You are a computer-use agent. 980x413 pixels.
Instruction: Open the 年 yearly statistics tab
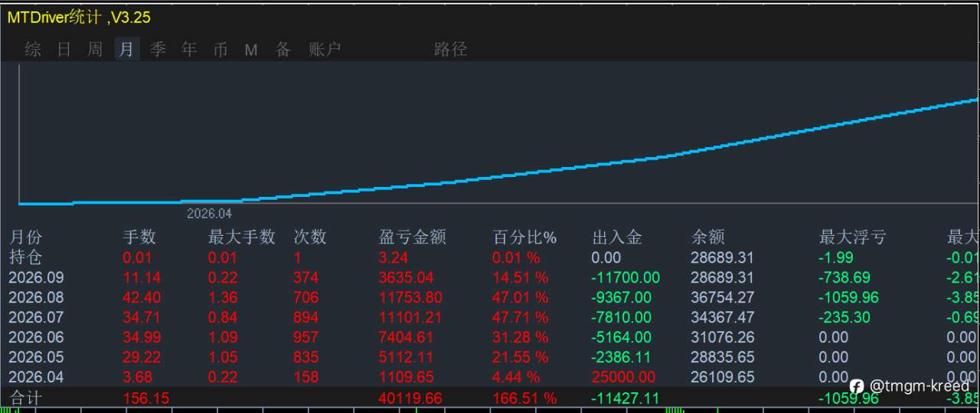189,50
